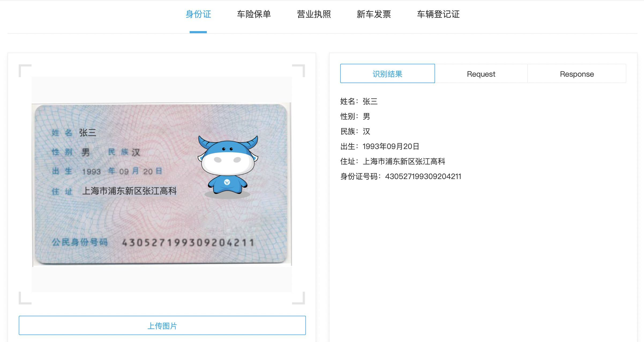Screen dimensions: 644x342
Task: Click the ID card preview image
Action: (162, 184)
